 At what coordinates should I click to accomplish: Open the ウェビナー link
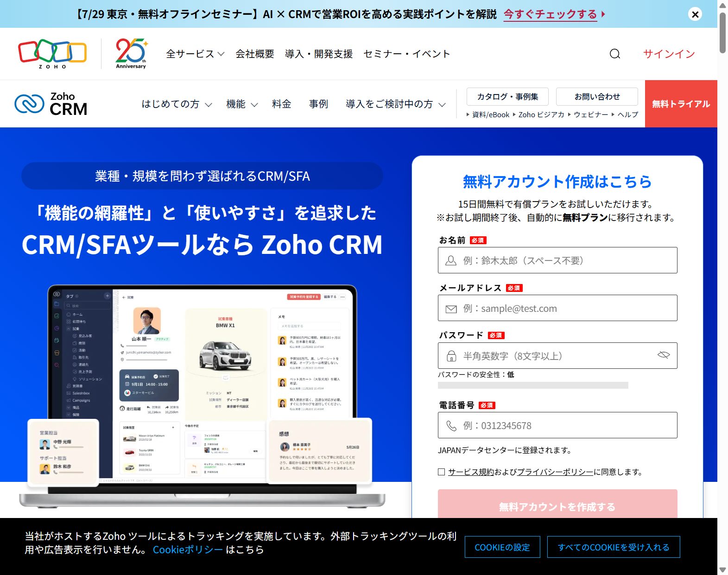click(591, 114)
